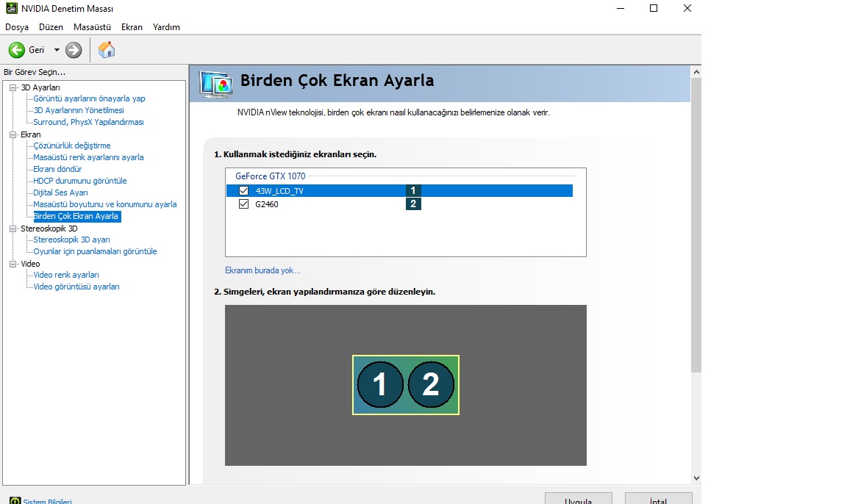The image size is (847, 504).
Task: Open 'Görüntü ayarlarını önayarla yap'
Action: pos(89,98)
